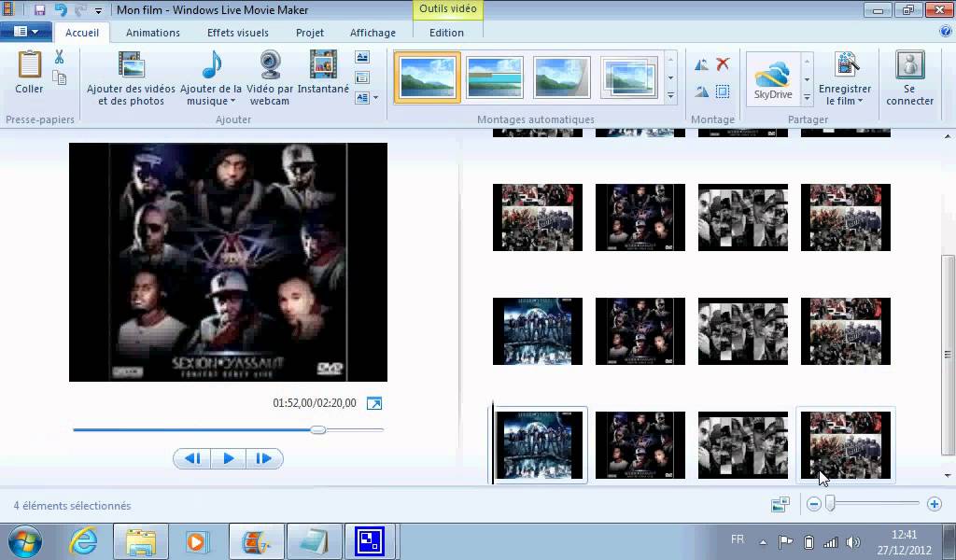Image resolution: width=956 pixels, height=560 pixels.
Task: Switch to the Accueil tab
Action: click(x=82, y=33)
